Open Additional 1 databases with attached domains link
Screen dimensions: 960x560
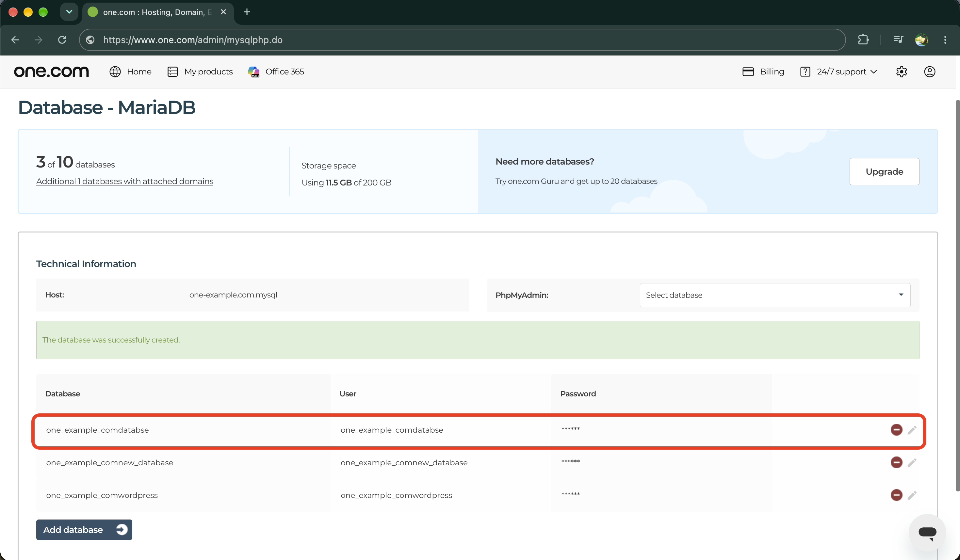[x=124, y=181]
